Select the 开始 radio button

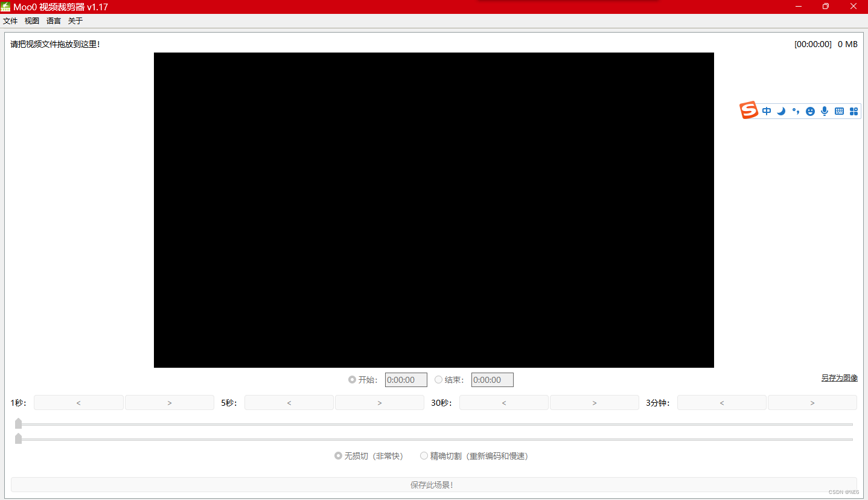click(352, 380)
